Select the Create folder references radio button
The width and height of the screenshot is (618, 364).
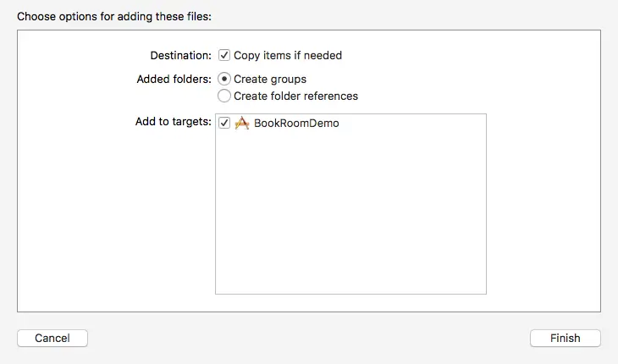click(224, 96)
